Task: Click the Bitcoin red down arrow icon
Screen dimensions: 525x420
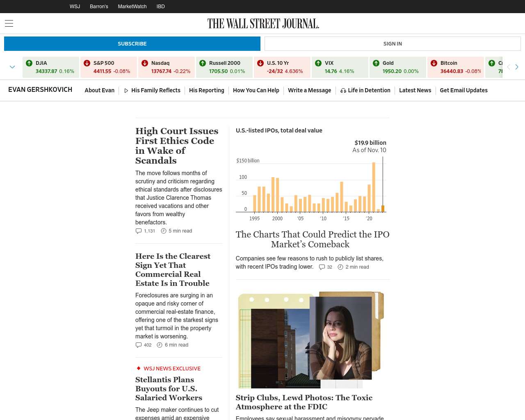Action: point(434,63)
